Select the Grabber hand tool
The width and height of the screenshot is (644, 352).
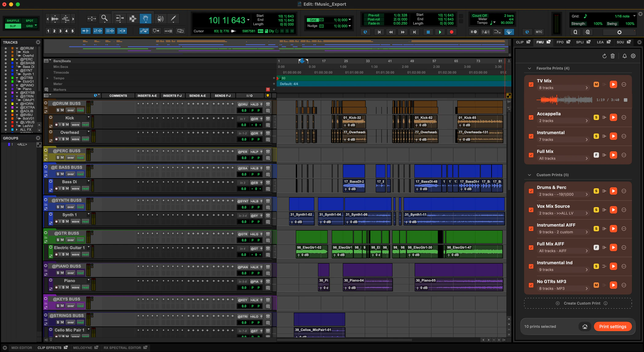pos(145,19)
